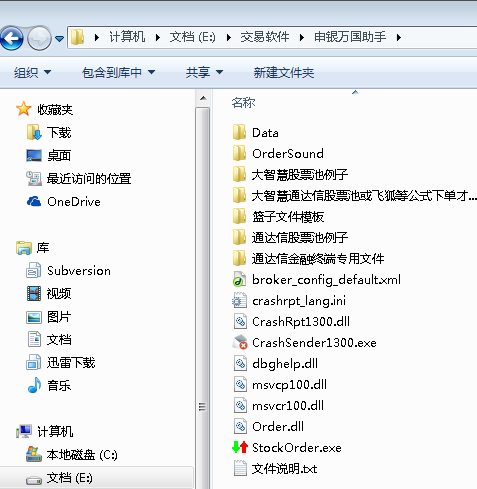Screen dimensions: 477x489
Task: Click the StockOrder.exe red-green arrows icon
Action: click(x=240, y=447)
